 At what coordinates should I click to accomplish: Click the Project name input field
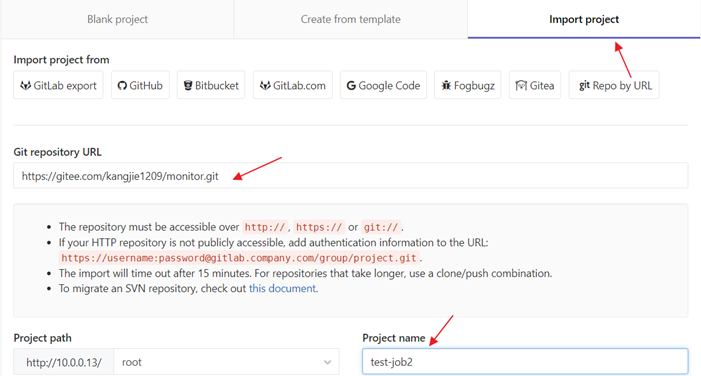(525, 362)
